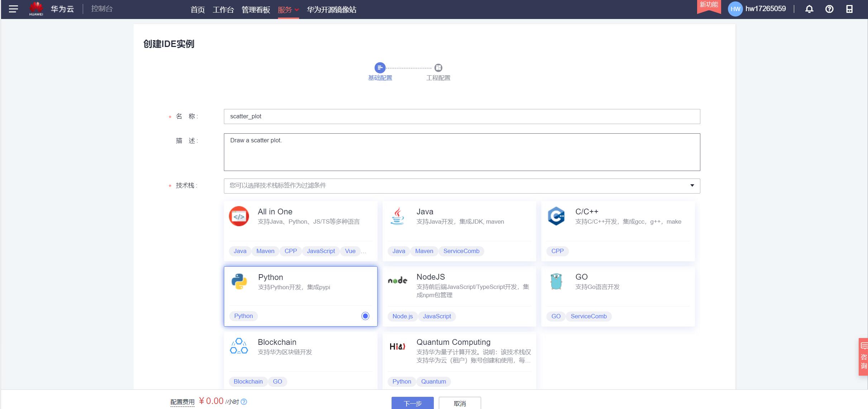Go to the 工作台 menu item
868x409 pixels.
point(223,10)
